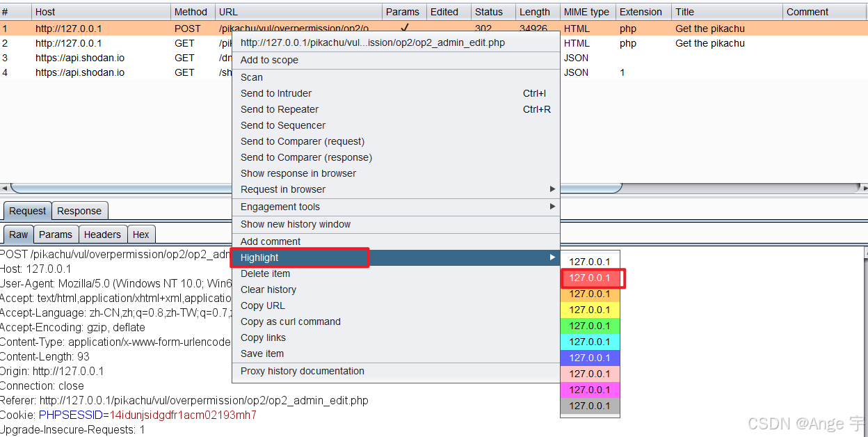Viewport: 868px width, 437px height.
Task: Select Clear history menu entry
Action: (x=396, y=289)
